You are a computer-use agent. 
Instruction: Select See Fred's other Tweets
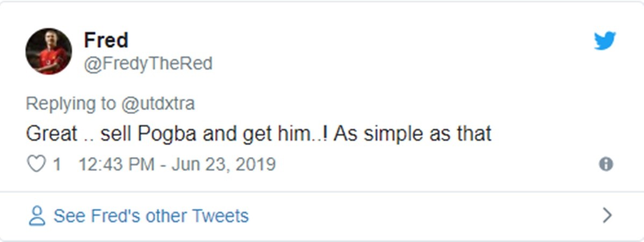pos(151,216)
